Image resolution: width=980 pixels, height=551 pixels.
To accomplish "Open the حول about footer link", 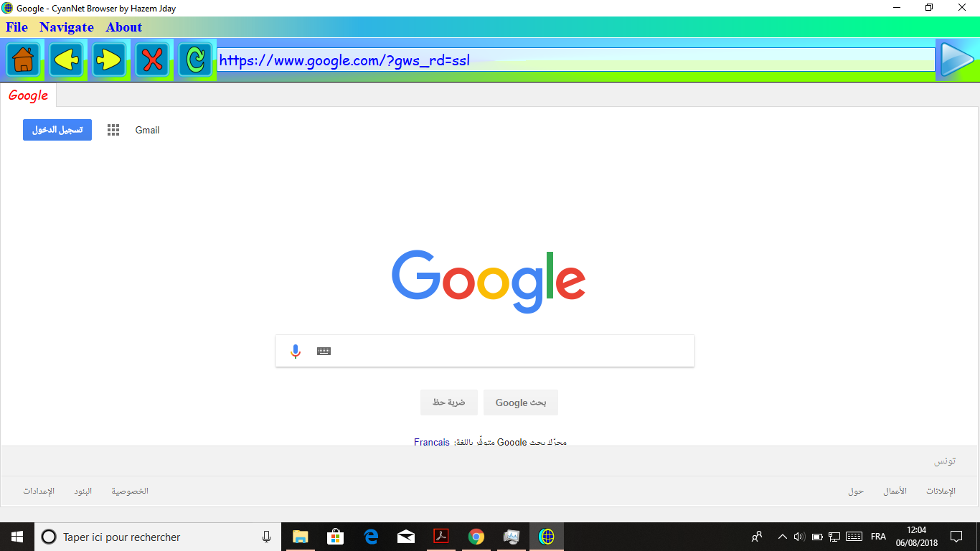I will click(x=856, y=491).
